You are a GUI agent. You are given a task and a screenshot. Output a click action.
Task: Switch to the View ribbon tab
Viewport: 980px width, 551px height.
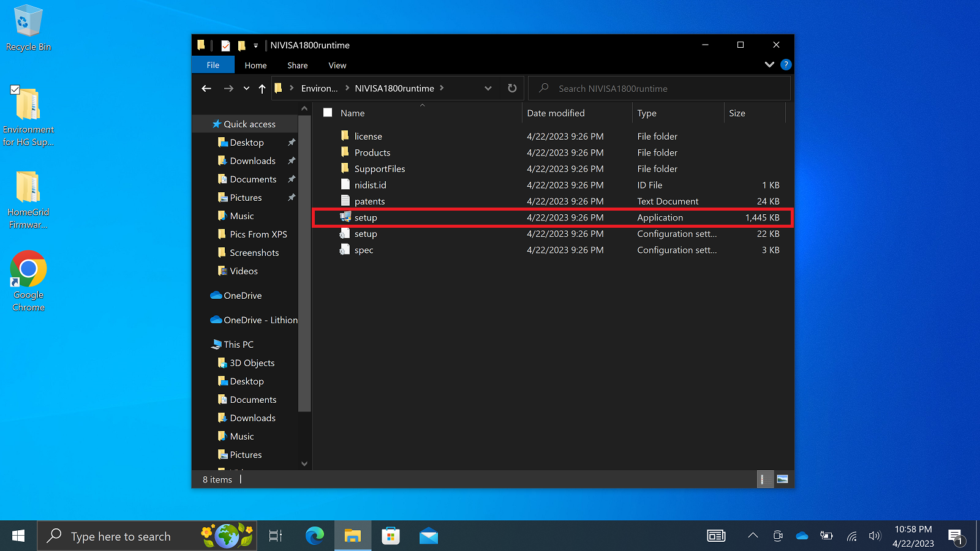[337, 65]
